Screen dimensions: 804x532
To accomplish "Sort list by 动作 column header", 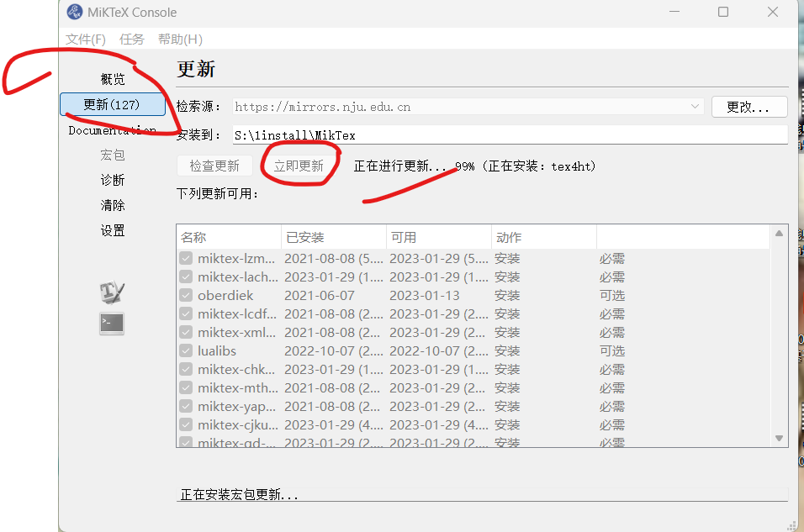I will (x=544, y=237).
